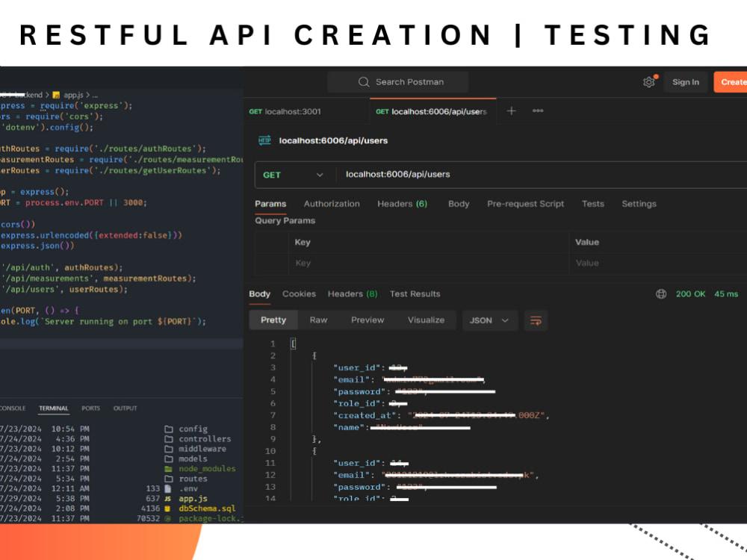Viewport: 747px width, 560px height.
Task: Switch to the OUTPUT panel tab
Action: click(125, 408)
